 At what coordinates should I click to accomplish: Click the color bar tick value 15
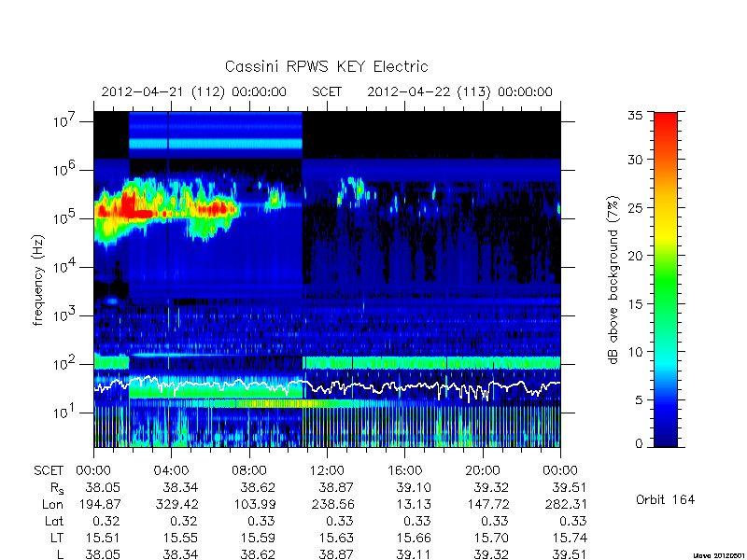(635, 304)
